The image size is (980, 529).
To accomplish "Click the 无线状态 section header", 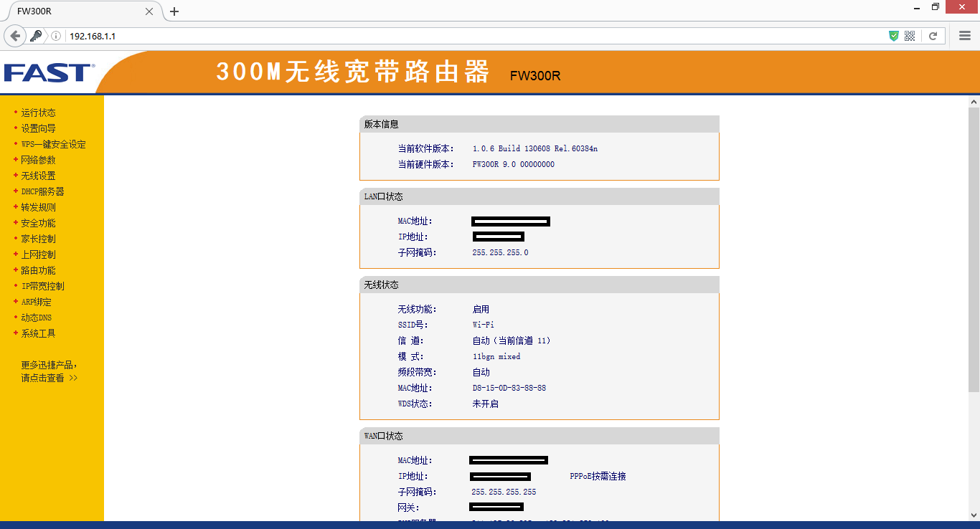I will [540, 285].
